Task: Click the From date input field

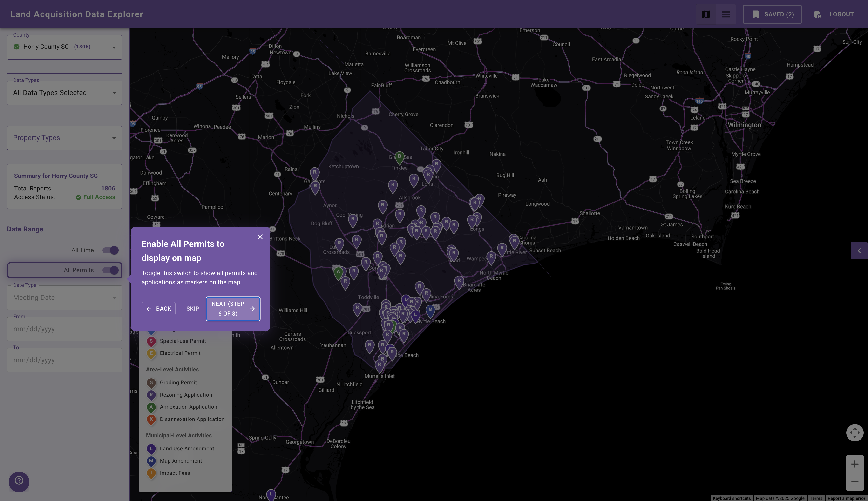Action: (x=64, y=329)
